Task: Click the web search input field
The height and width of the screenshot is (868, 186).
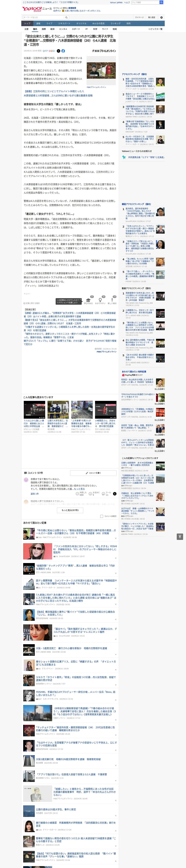Action: pyautogui.click(x=145, y=2)
